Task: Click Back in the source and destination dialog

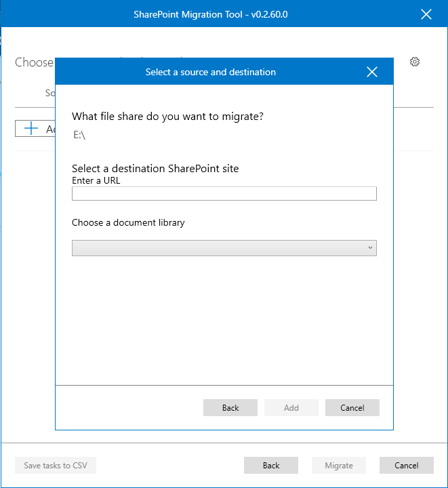Action: pyautogui.click(x=230, y=408)
